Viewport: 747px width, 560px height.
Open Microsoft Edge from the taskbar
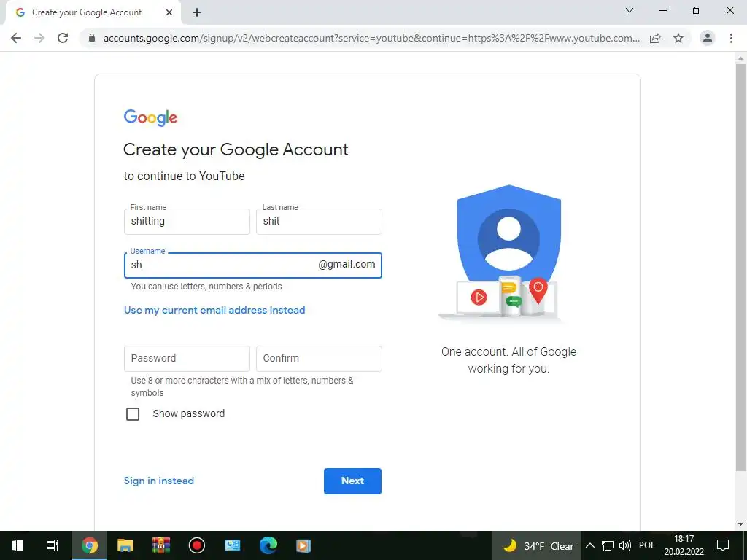tap(268, 545)
